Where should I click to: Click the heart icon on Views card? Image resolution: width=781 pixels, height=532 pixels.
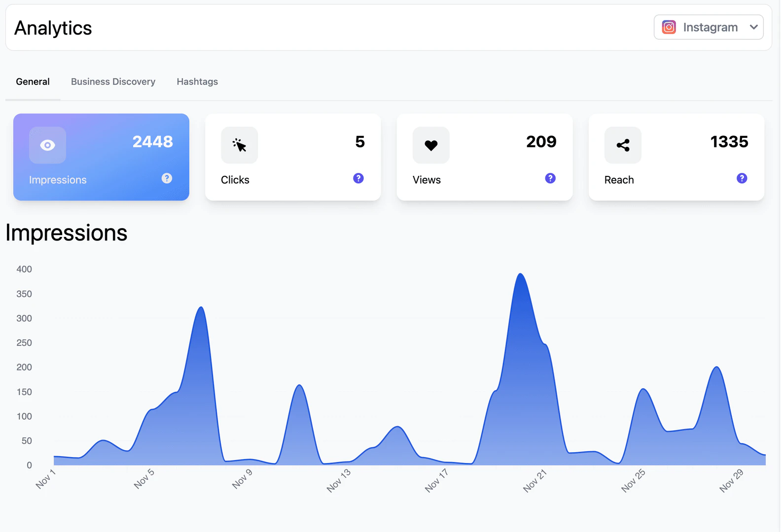click(x=431, y=145)
